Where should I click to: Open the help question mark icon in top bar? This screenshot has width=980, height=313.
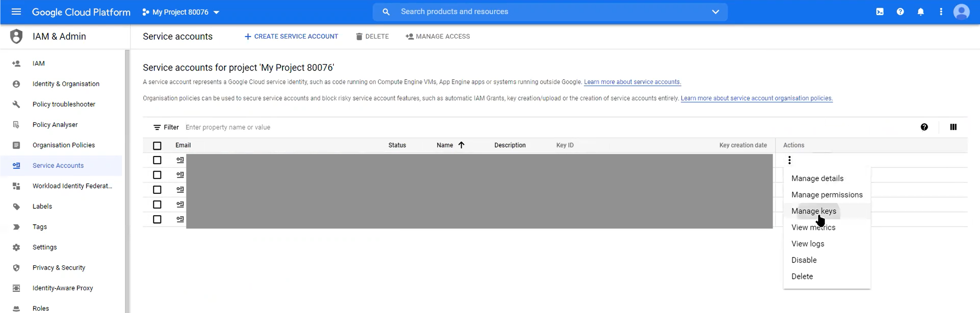click(900, 12)
